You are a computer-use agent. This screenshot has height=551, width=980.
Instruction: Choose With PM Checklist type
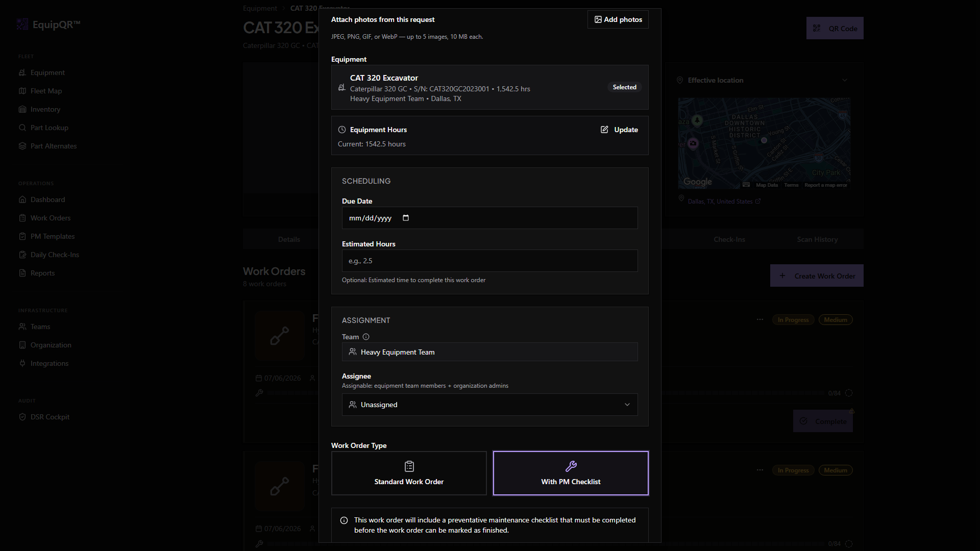tap(571, 473)
